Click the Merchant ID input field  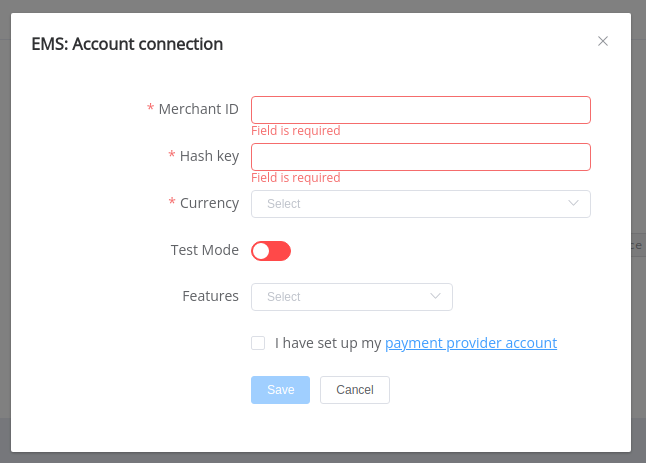[421, 110]
